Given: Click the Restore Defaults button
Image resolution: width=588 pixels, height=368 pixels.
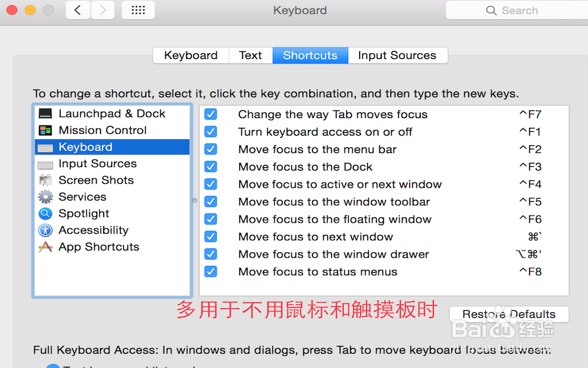Looking at the screenshot, I should click(x=508, y=314).
